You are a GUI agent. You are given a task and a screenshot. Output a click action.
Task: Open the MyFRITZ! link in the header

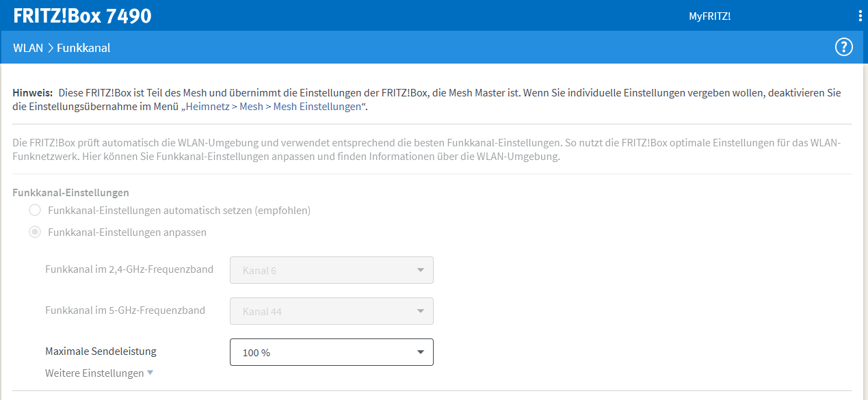click(709, 16)
